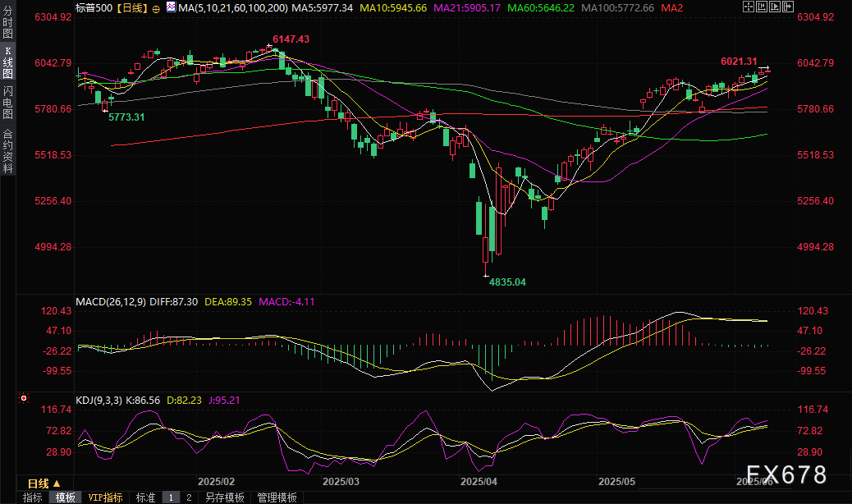
Task: Open the VIP指标 tab
Action: pyautogui.click(x=105, y=497)
